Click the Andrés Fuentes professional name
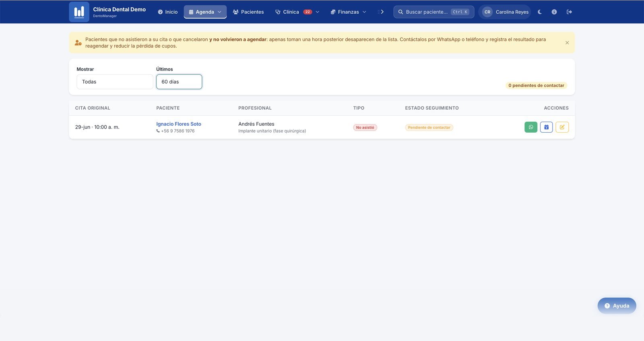This screenshot has height=341, width=644. 256,124
